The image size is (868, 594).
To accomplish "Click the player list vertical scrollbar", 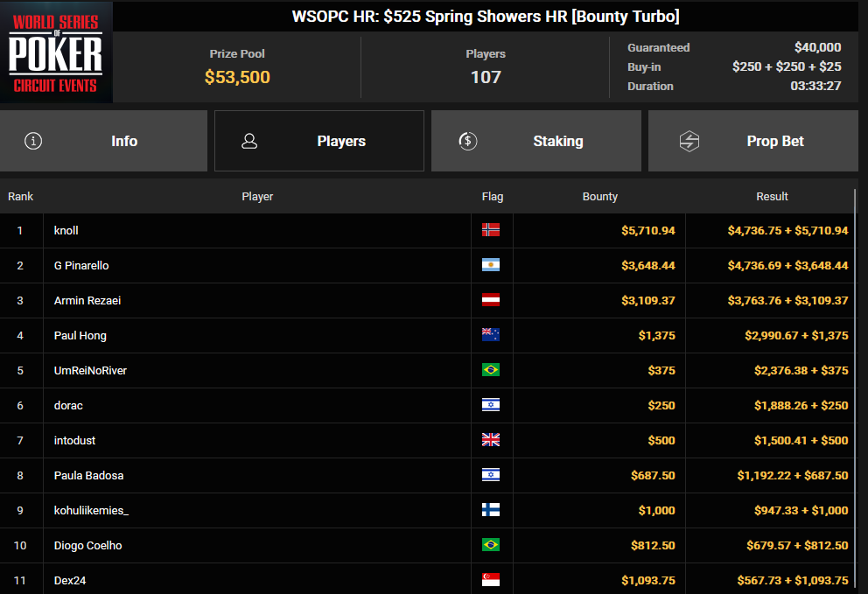I will tap(855, 388).
